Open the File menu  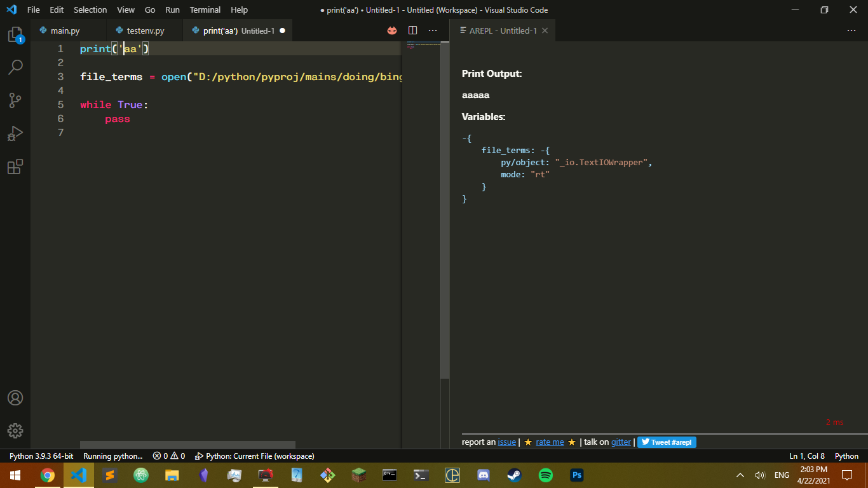[33, 10]
